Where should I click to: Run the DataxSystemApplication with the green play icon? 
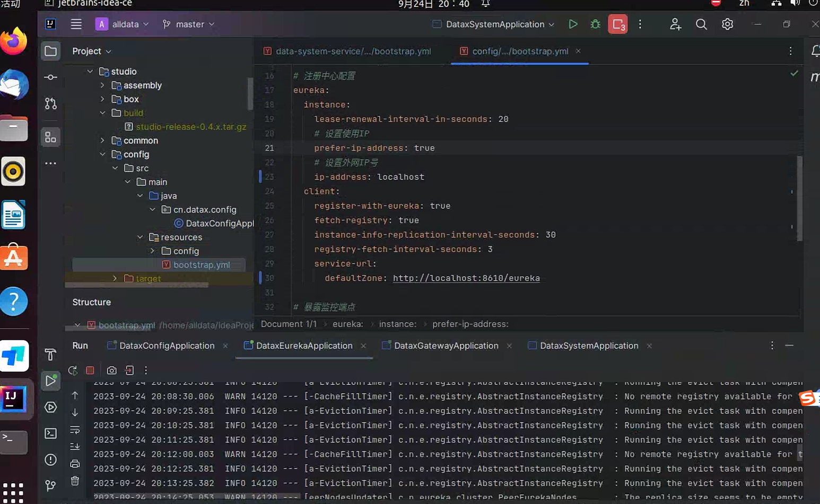coord(573,24)
